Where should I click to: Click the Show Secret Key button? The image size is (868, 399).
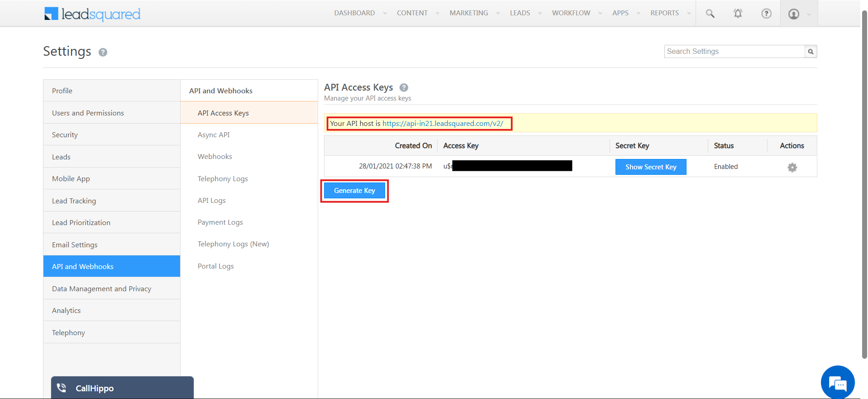651,167
